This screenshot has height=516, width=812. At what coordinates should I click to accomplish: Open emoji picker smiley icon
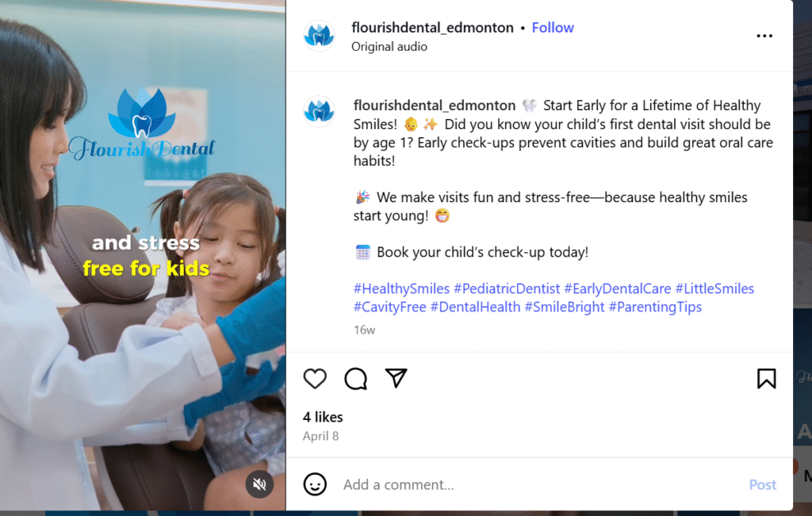[315, 484]
